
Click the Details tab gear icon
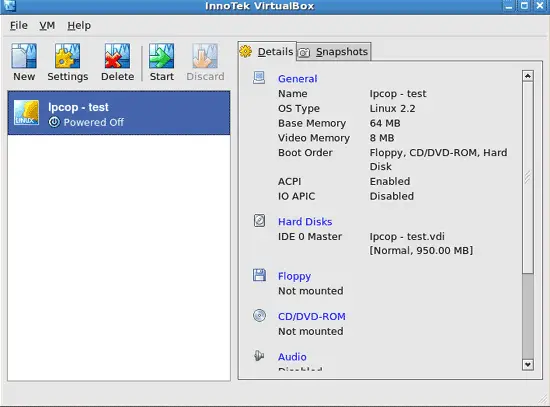tap(246, 52)
